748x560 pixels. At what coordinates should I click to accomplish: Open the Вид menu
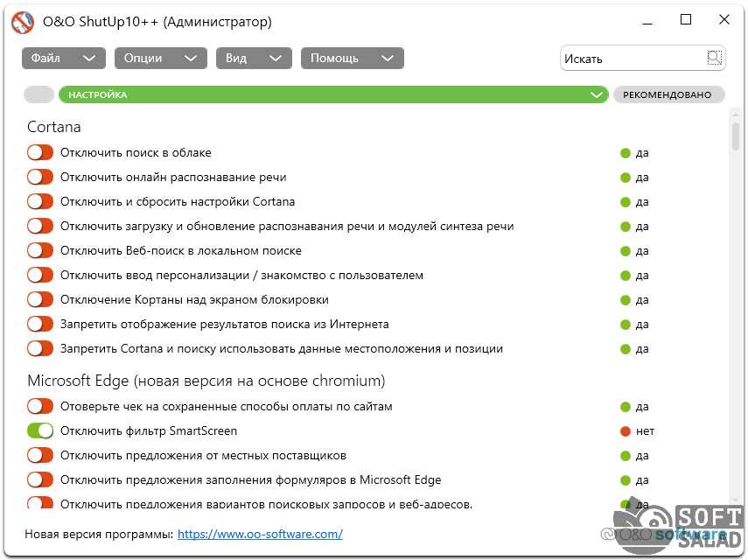coord(253,59)
